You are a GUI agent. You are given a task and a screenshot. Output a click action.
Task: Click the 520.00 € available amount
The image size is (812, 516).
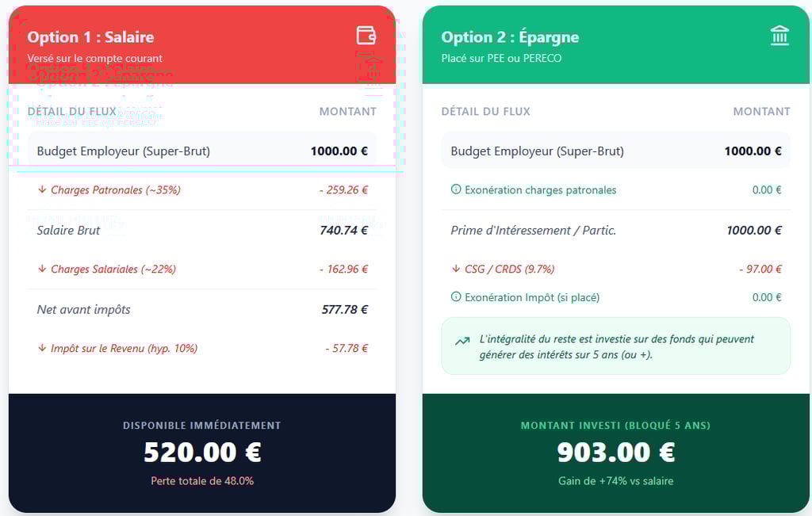202,452
